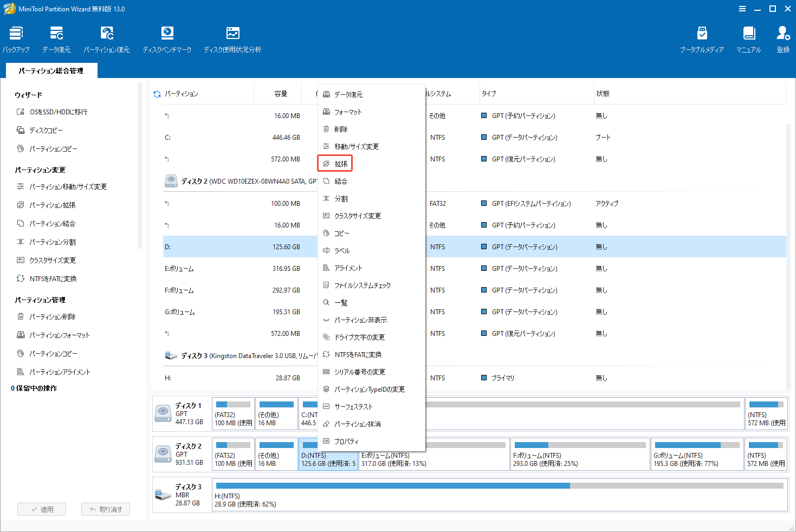Click the 適用 (Apply) button
This screenshot has height=532, width=796.
42,509
